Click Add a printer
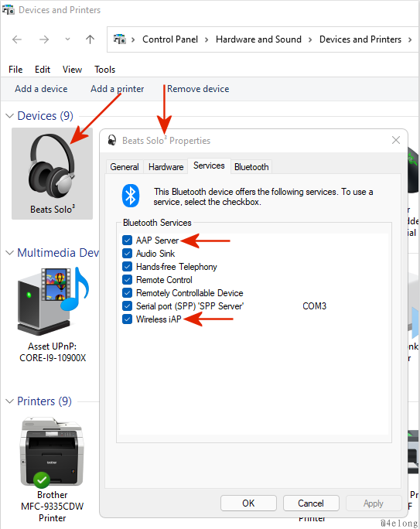Viewport: 420px width, 529px height. pyautogui.click(x=118, y=89)
